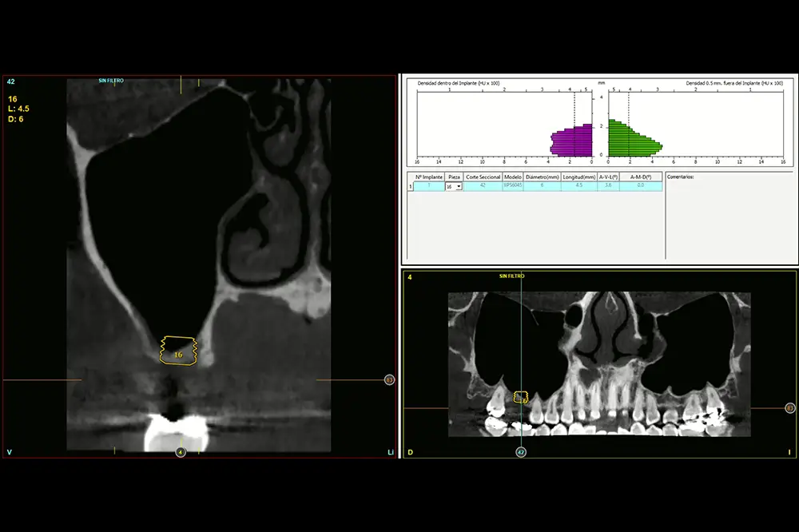
Task: Select implant 16 outline in cross-section view
Action: (178, 351)
